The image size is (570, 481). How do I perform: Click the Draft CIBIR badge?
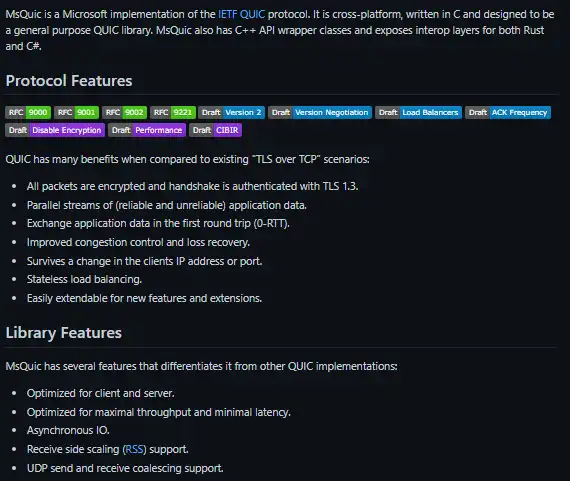point(215,130)
